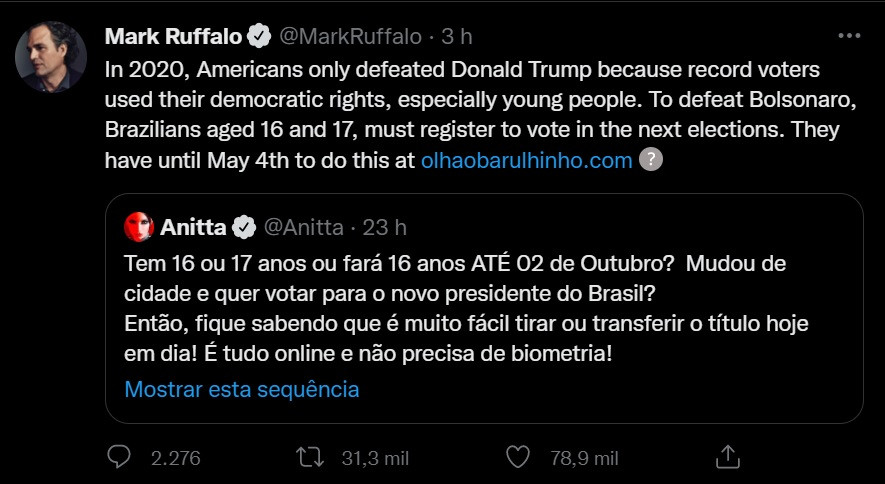The width and height of the screenshot is (885, 484).
Task: Click 'Mostrar esta sequência' link
Action: [241, 389]
